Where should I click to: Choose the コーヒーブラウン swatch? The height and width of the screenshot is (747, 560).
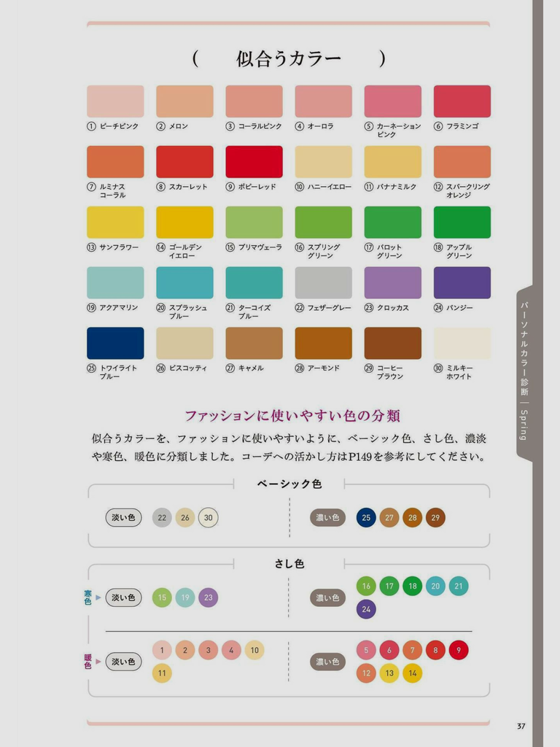pyautogui.click(x=393, y=343)
